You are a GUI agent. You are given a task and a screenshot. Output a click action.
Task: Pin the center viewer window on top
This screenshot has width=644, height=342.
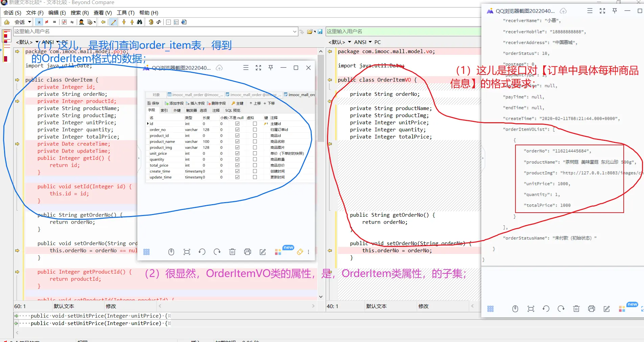pyautogui.click(x=271, y=68)
